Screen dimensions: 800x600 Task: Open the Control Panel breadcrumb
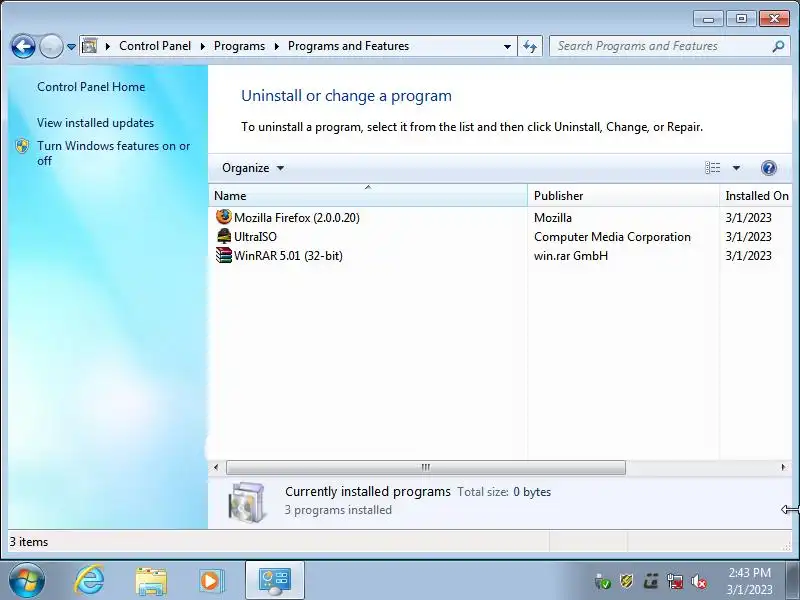[155, 46]
